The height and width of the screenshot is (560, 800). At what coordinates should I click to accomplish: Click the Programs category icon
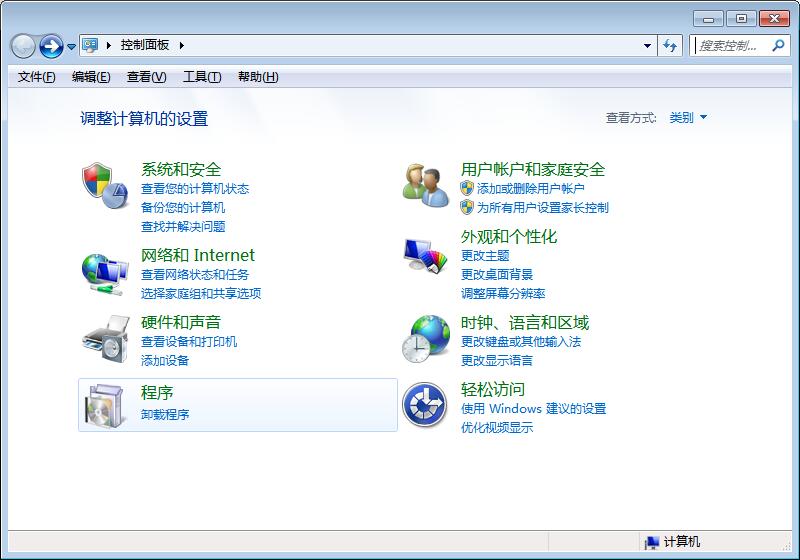105,404
